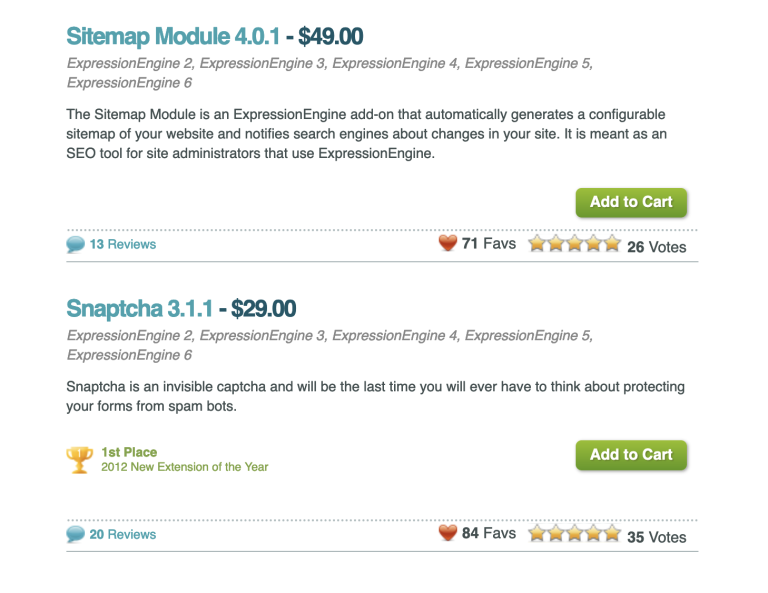This screenshot has width=768, height=593.
Task: Click the gold trophy award icon
Action: pos(79,460)
